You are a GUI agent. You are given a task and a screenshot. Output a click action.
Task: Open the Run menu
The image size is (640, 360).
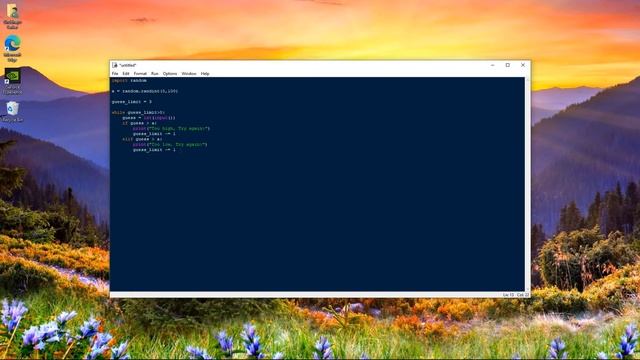[155, 74]
